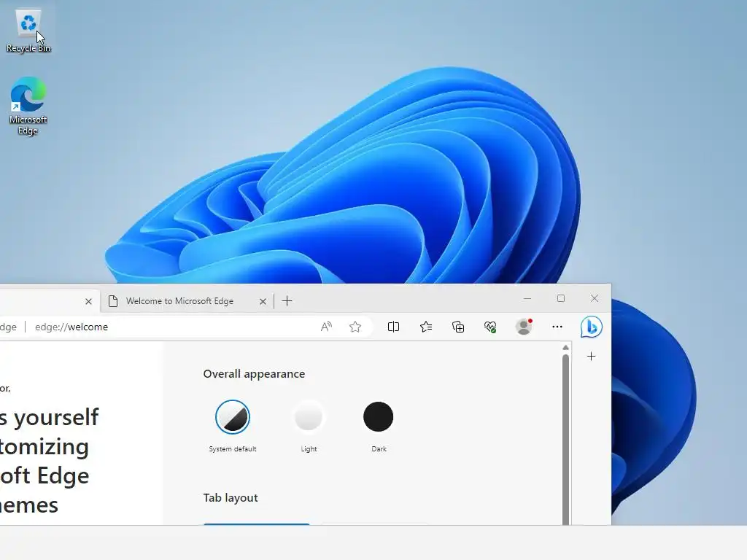The width and height of the screenshot is (747, 560).
Task: Click the profile avatar icon
Action: (524, 327)
